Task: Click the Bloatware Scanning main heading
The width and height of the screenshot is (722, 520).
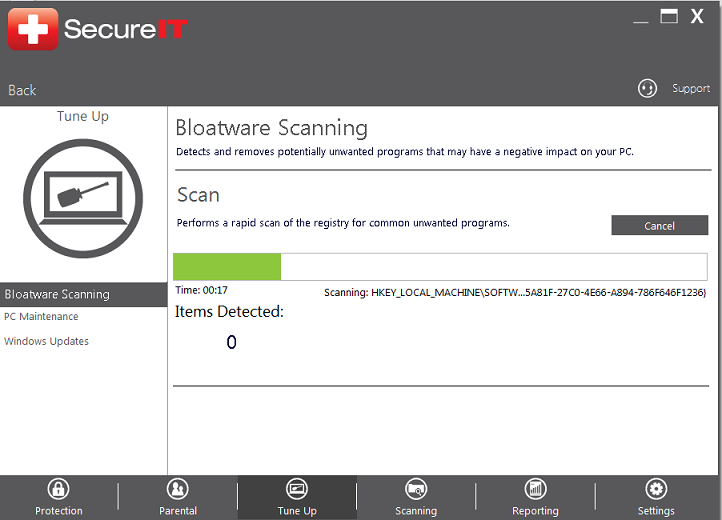Action: (x=272, y=128)
